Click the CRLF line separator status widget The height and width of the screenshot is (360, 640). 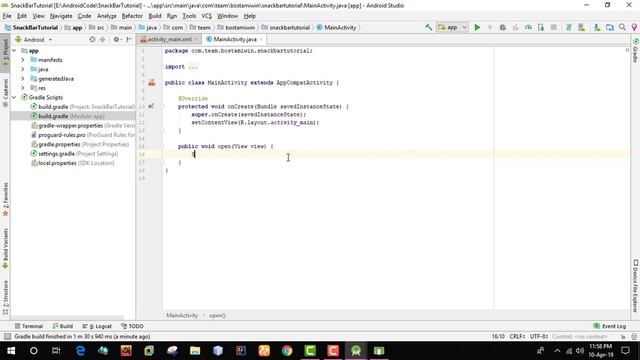[517, 337]
